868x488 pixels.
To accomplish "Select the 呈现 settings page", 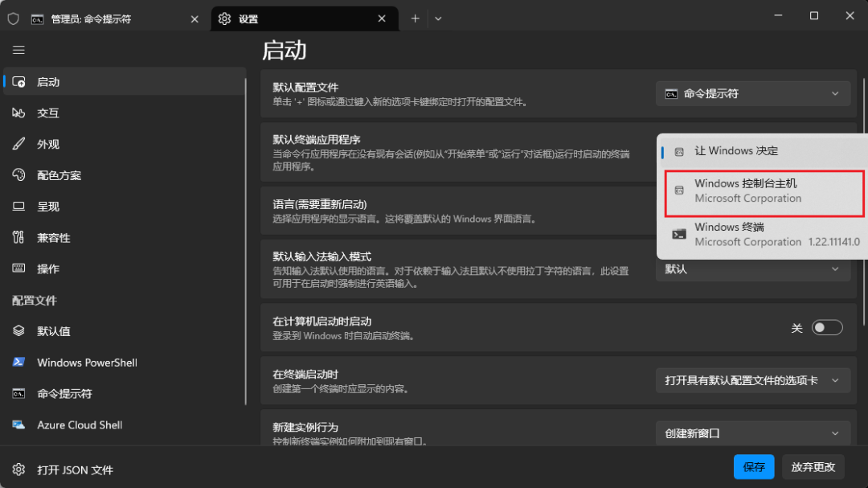I will pyautogui.click(x=47, y=206).
